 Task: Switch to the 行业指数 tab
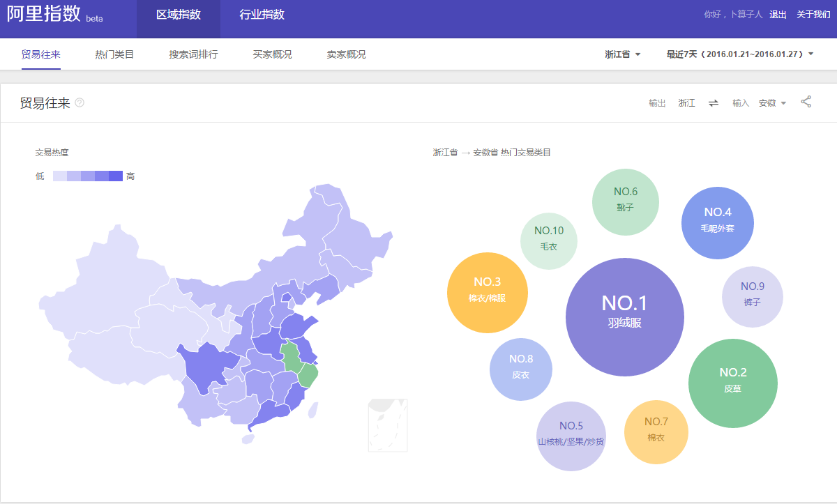coord(262,15)
